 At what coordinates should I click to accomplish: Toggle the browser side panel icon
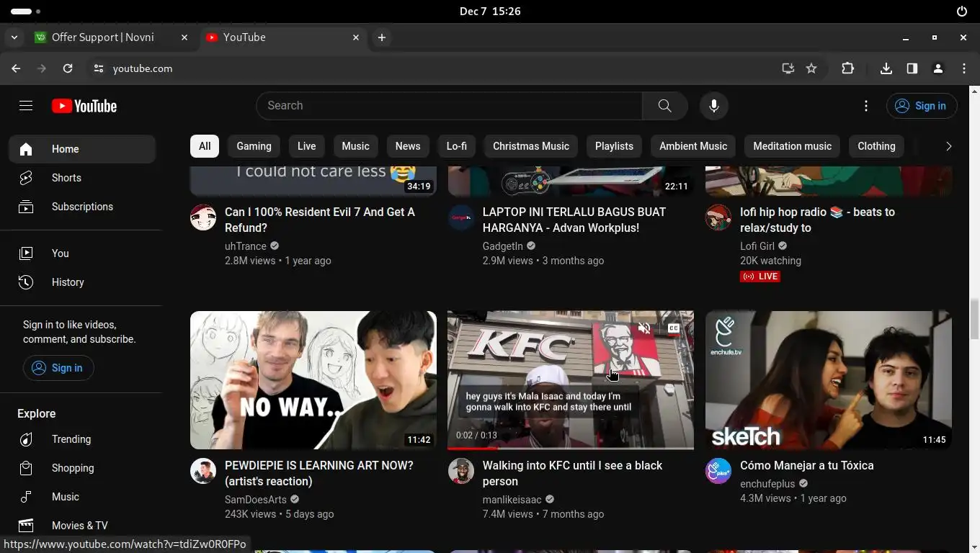912,68
